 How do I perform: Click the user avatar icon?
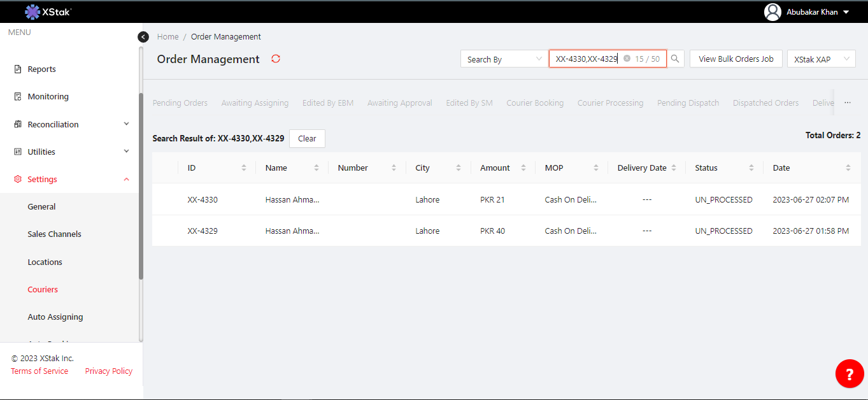(x=772, y=12)
